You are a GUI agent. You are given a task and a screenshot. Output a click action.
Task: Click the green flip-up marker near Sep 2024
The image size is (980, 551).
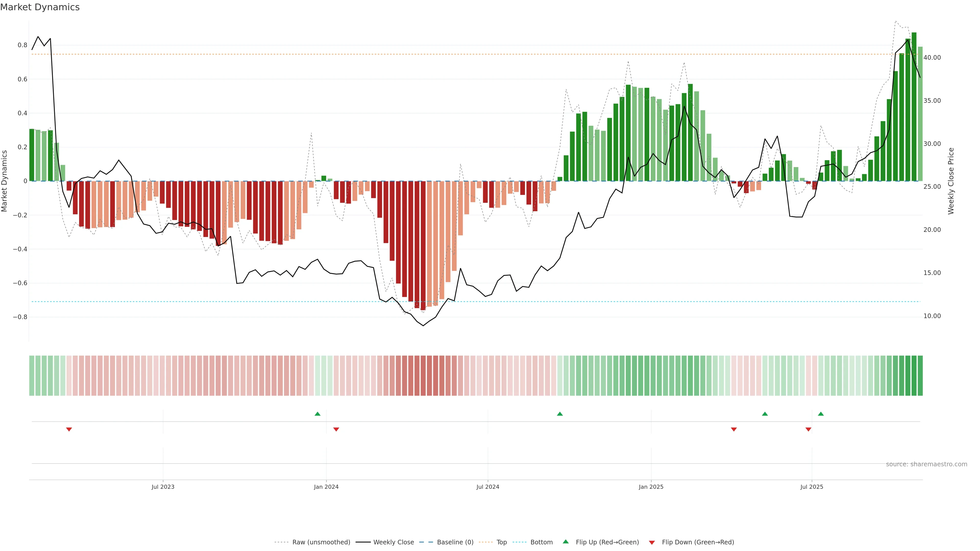tap(560, 414)
